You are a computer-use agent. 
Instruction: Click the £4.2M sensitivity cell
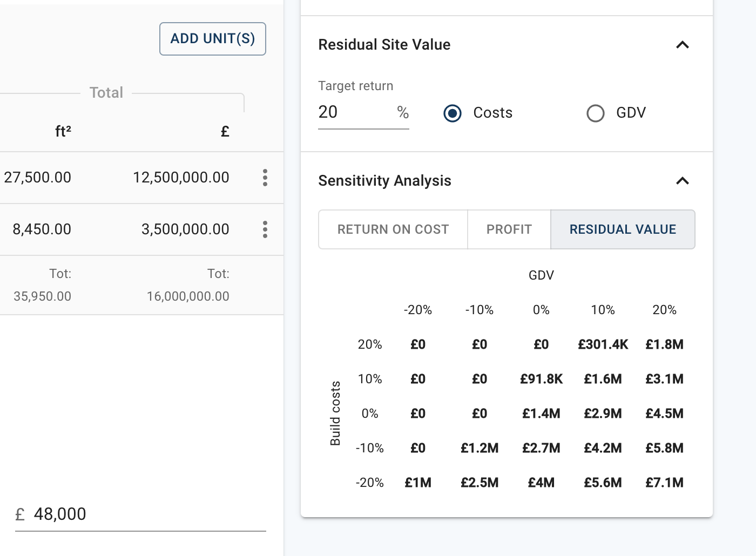coord(603,448)
